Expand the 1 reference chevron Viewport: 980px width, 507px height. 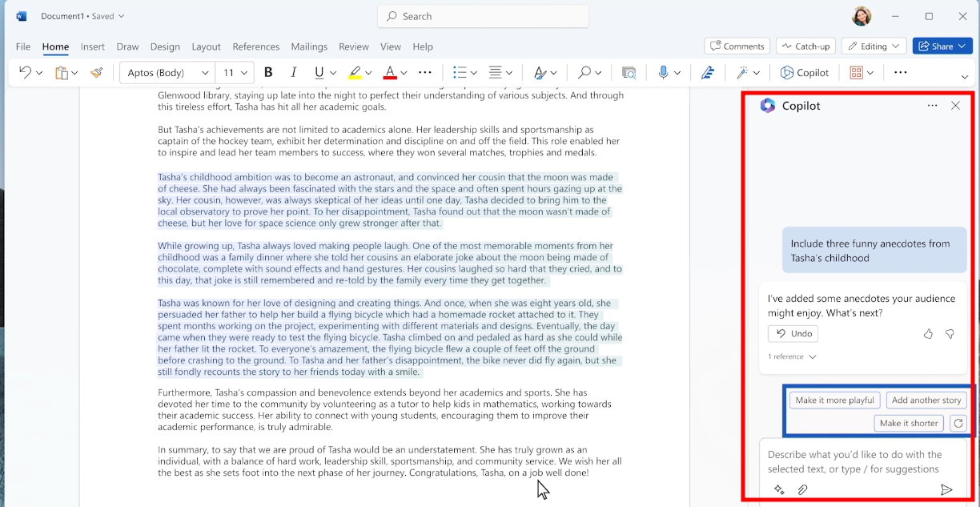coord(813,357)
